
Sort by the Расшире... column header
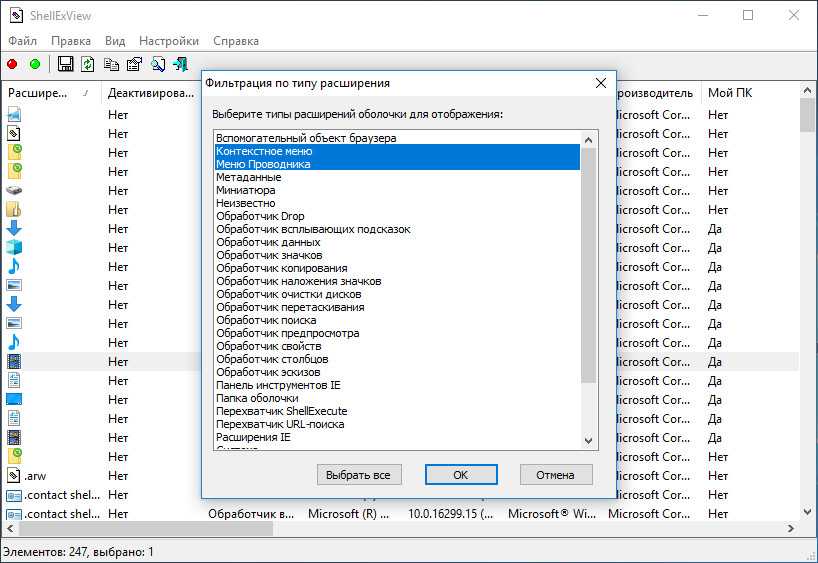tap(51, 93)
